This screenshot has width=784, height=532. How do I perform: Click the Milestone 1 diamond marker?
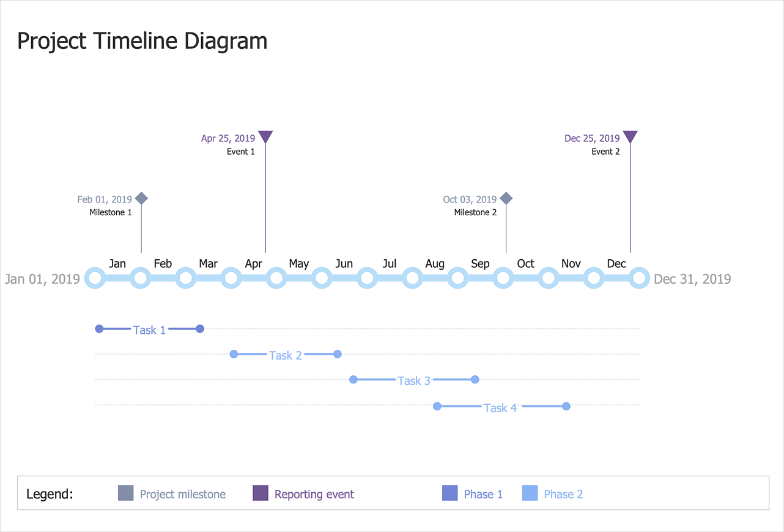coord(141,198)
